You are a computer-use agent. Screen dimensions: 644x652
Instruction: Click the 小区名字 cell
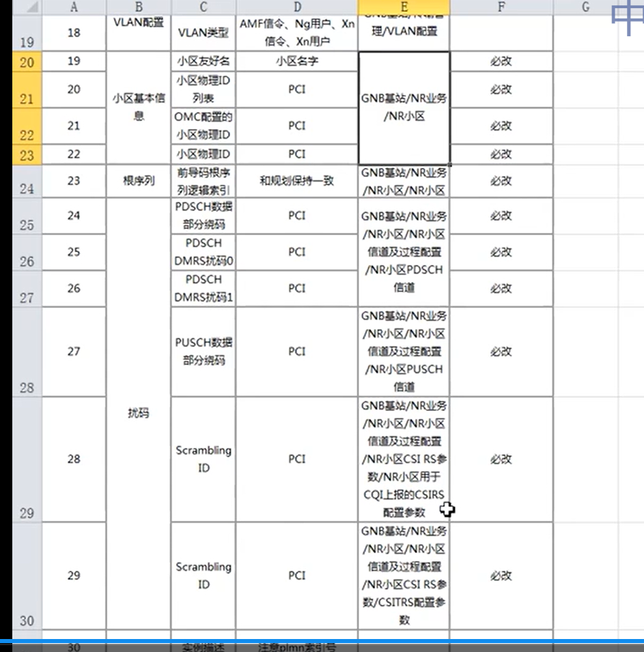point(296,61)
